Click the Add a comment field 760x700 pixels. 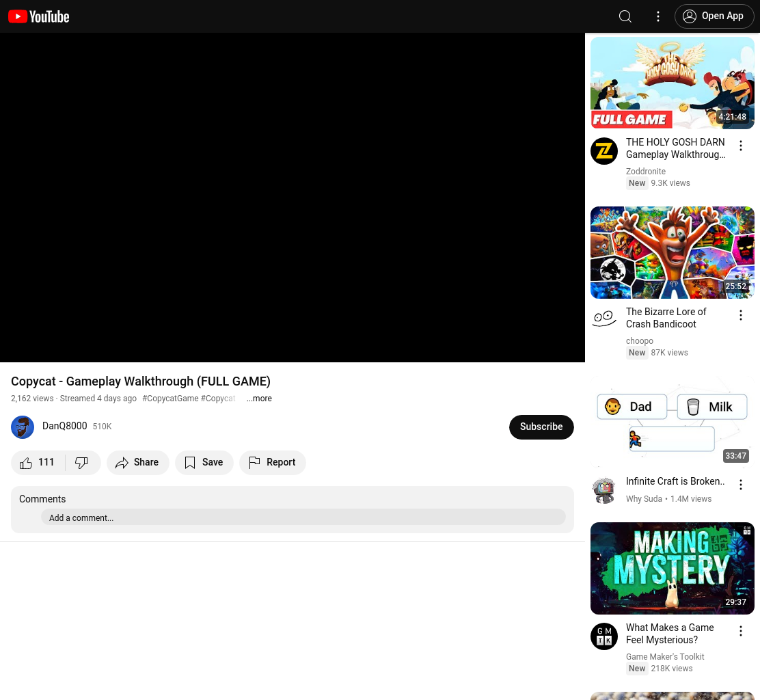point(303,517)
